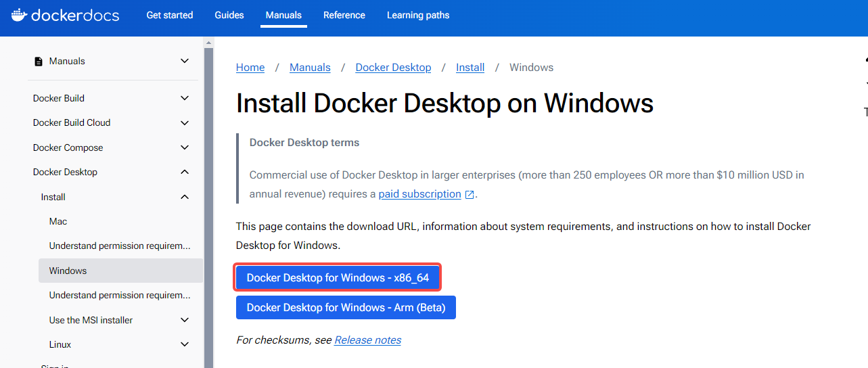Open Docker Compose sidebar entry
The width and height of the screenshot is (868, 368).
click(x=68, y=147)
